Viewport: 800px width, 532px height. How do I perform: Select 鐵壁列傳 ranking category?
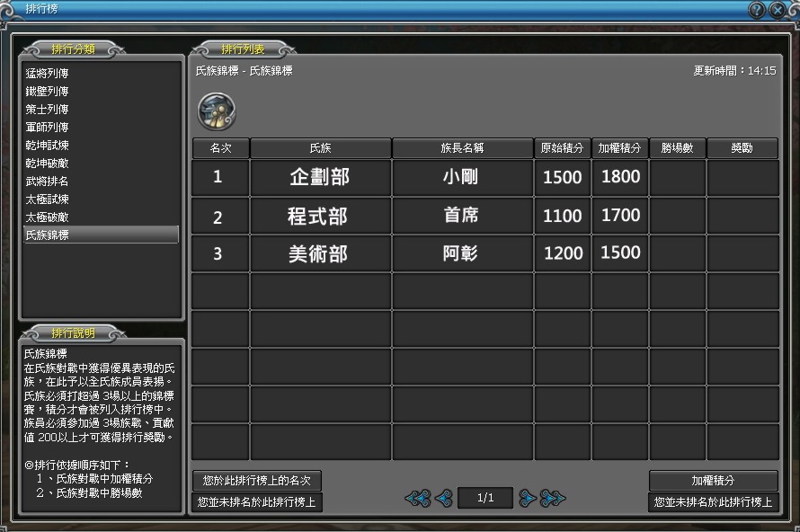(x=48, y=92)
